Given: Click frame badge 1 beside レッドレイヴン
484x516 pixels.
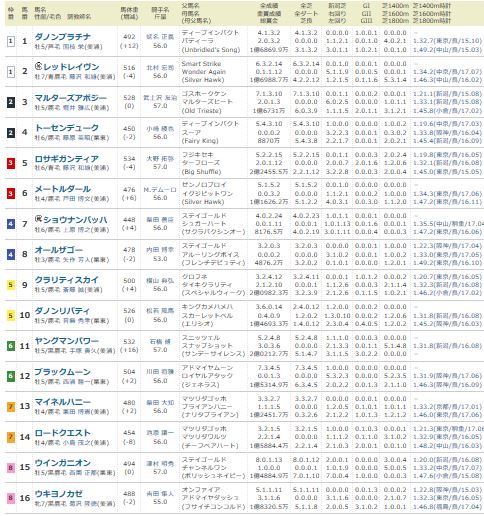Looking at the screenshot, I should pyautogui.click(x=11, y=72).
